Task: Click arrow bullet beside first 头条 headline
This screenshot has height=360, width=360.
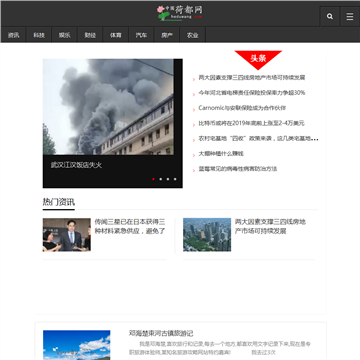Action: coord(194,79)
